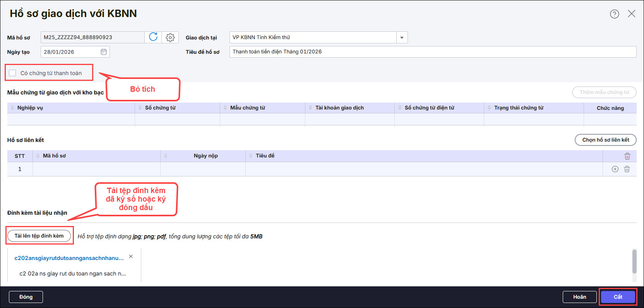Open the gear settings for Mã hồ sơ

pyautogui.click(x=170, y=37)
